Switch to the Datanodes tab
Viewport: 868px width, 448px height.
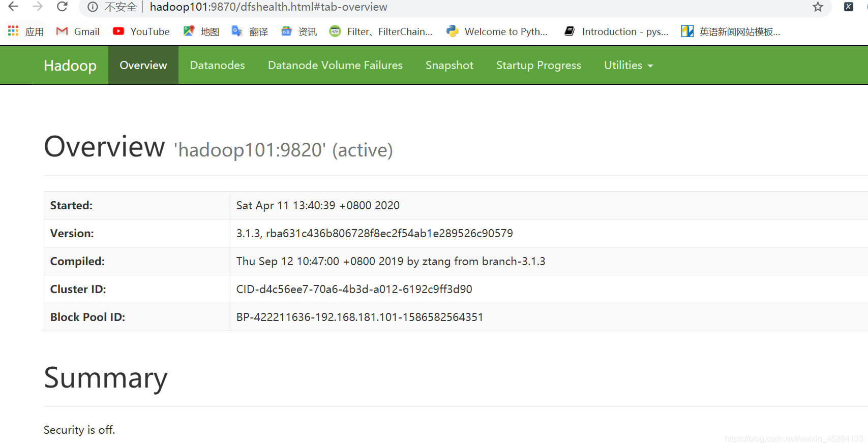(x=218, y=65)
